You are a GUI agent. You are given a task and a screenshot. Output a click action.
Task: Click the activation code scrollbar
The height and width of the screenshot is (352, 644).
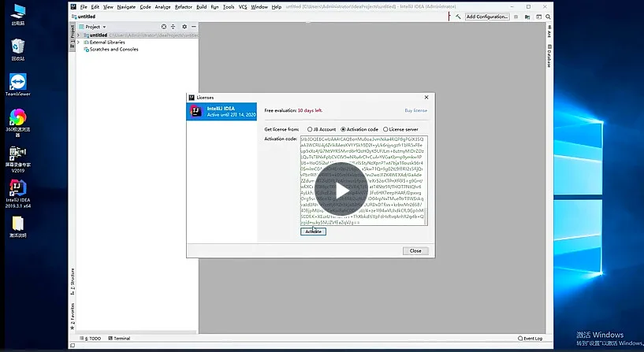click(x=425, y=217)
